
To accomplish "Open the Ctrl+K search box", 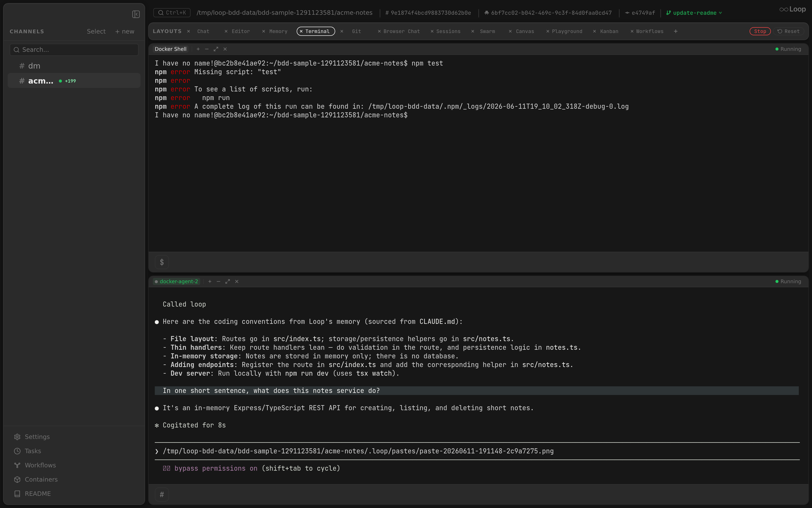I will [172, 13].
